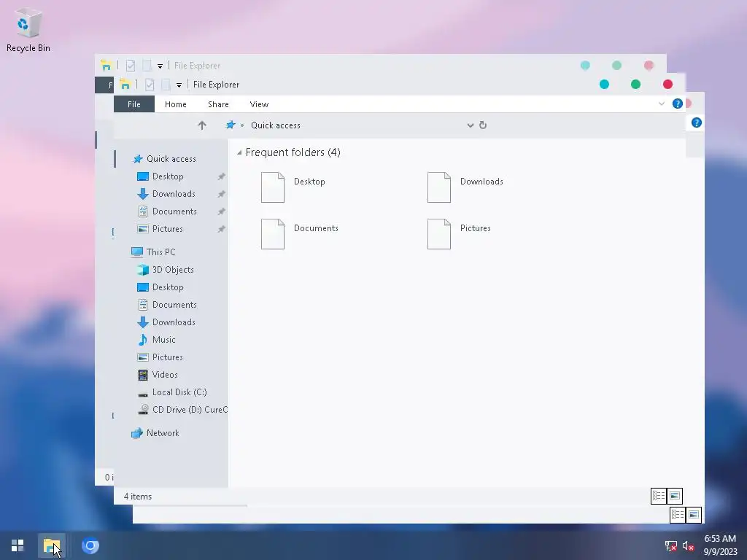Open Desktop under This PC in the sidebar
The height and width of the screenshot is (560, 747).
tap(168, 287)
